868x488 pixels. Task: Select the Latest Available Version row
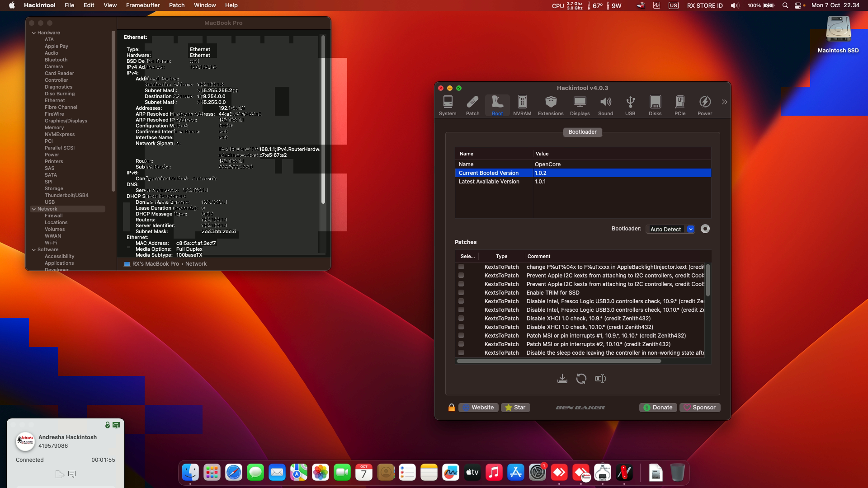click(583, 182)
